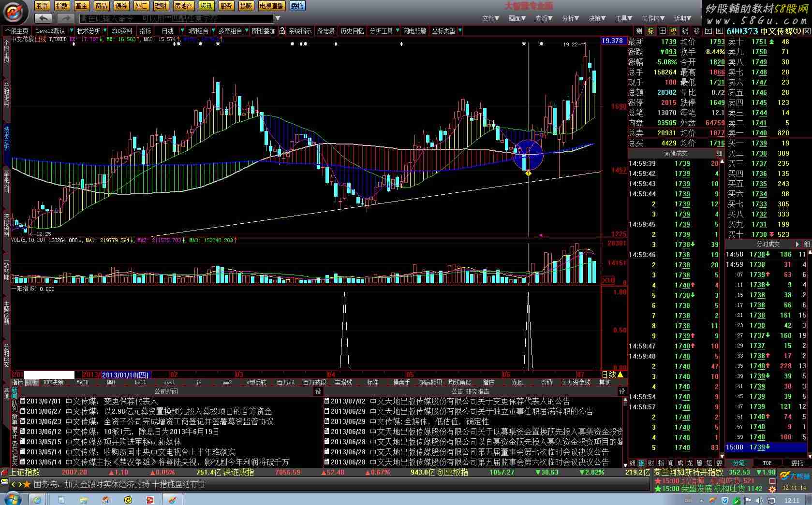Open news: 变更保荐代表人 2013/07/01
Image resolution: width=812 pixels, height=505 pixels.
pyautogui.click(x=92, y=401)
